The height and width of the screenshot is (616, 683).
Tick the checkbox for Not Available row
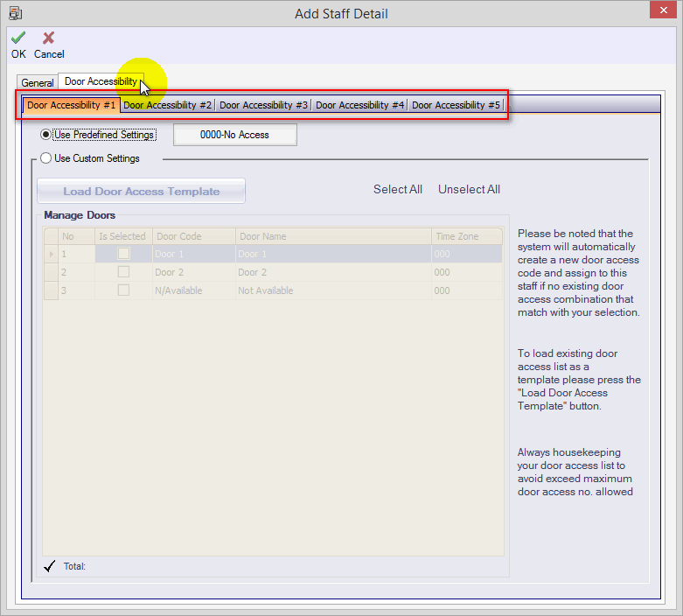[123, 290]
